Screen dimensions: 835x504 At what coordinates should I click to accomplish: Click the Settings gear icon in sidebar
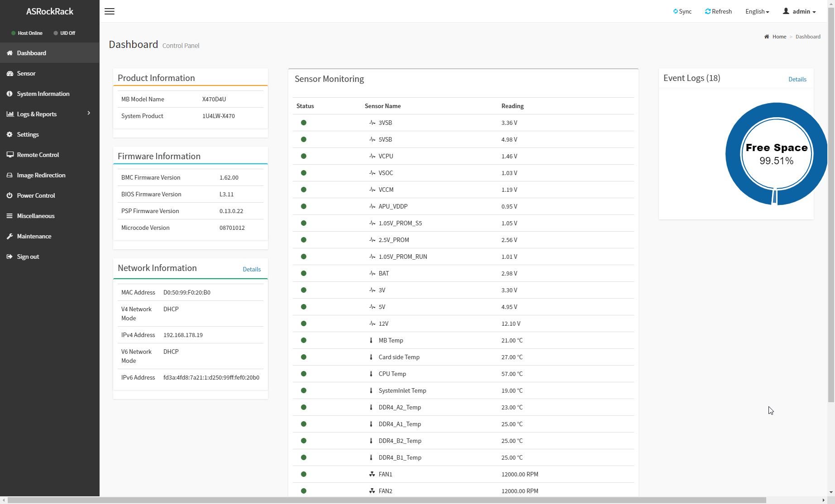pos(10,134)
